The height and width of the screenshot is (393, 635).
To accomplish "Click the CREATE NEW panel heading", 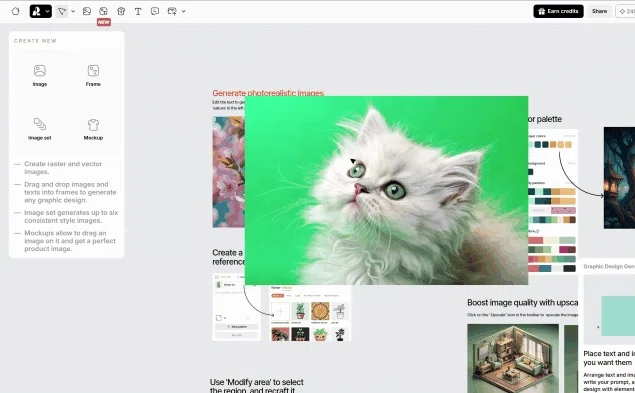I will pos(35,41).
